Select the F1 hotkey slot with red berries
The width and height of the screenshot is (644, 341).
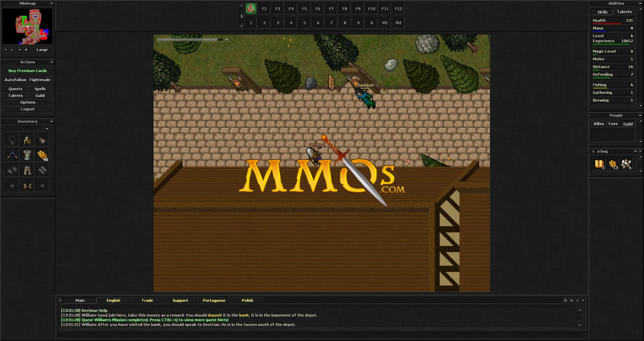[251, 9]
